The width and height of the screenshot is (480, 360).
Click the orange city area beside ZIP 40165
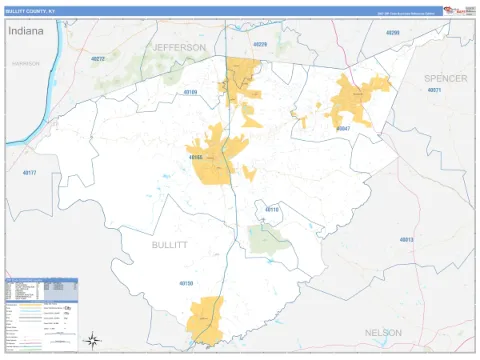click(215, 163)
